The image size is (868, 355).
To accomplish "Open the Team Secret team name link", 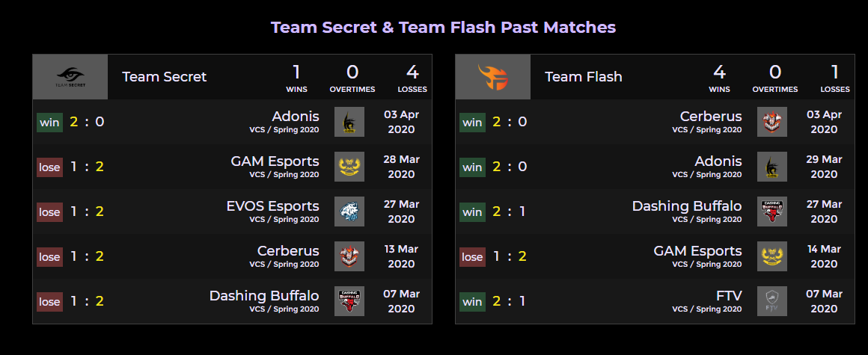I will click(x=165, y=77).
